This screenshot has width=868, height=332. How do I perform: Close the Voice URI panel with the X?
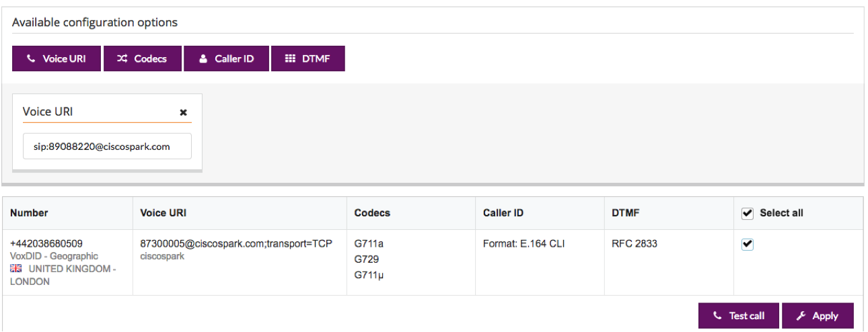(x=183, y=112)
